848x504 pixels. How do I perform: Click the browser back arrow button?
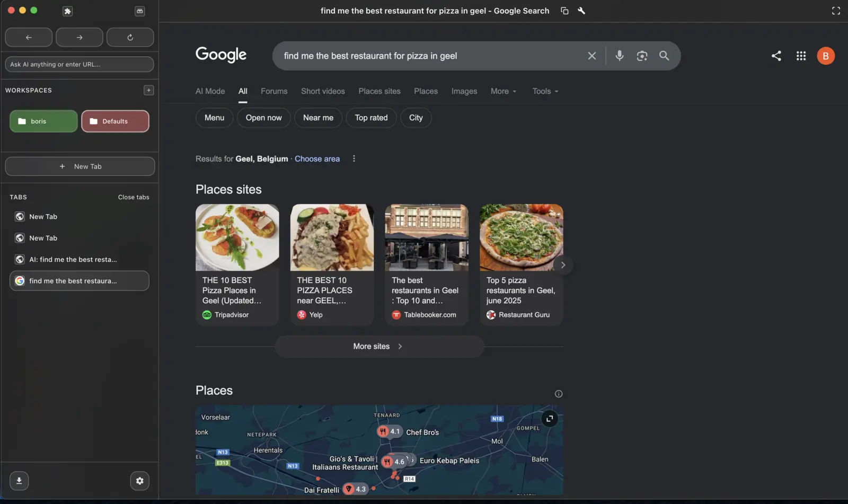point(29,37)
